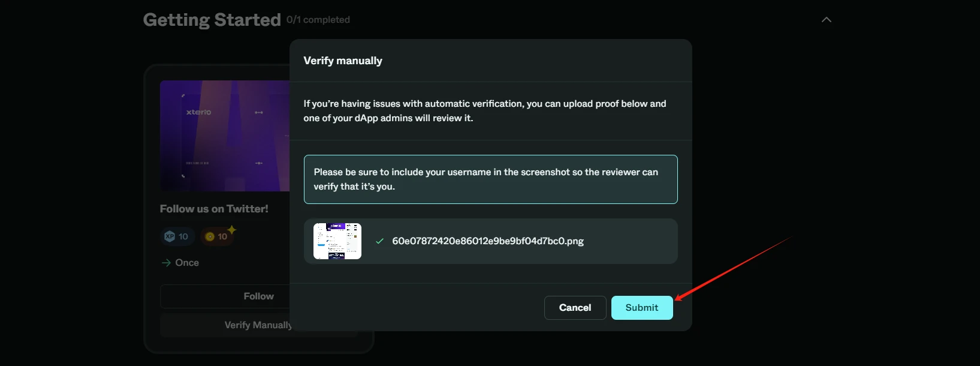This screenshot has height=366, width=980.
Task: Click the xterio logo in the banner
Action: [x=198, y=112]
